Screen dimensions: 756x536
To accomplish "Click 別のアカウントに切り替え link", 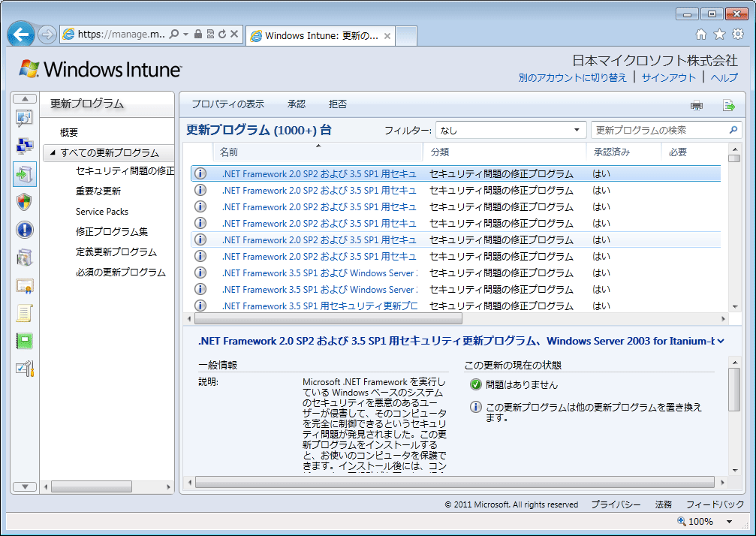I will point(572,77).
